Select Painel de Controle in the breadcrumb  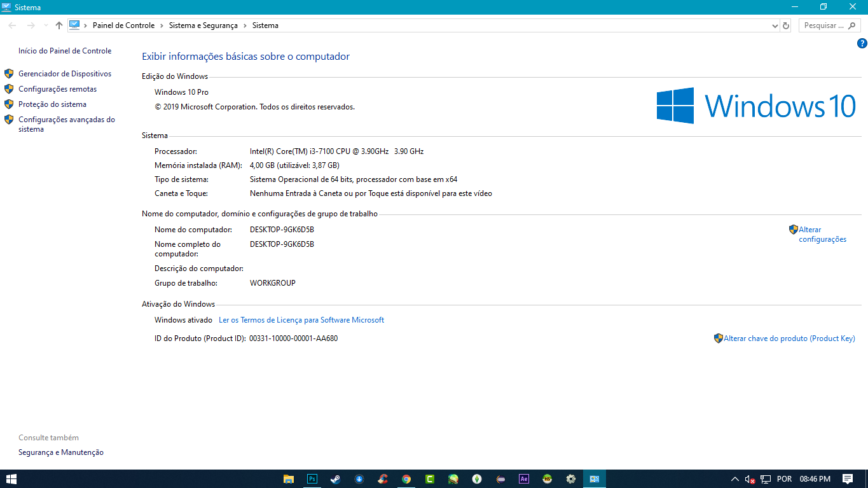123,25
